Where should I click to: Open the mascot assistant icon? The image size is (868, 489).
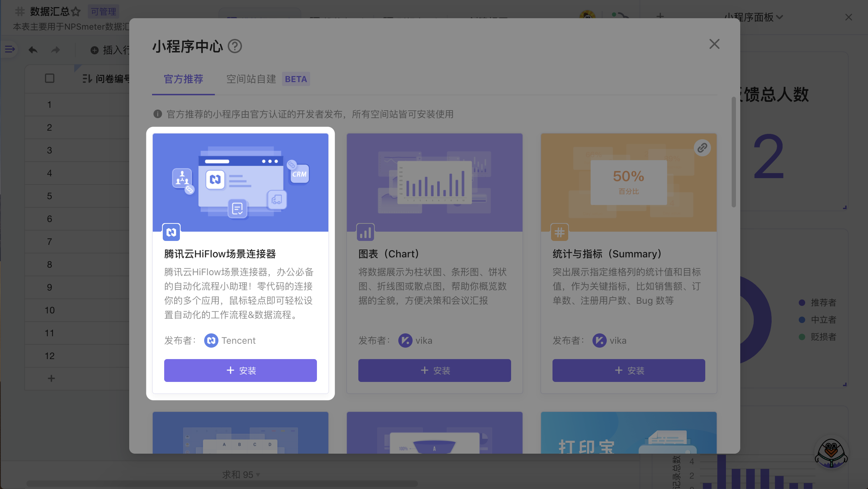[831, 453]
